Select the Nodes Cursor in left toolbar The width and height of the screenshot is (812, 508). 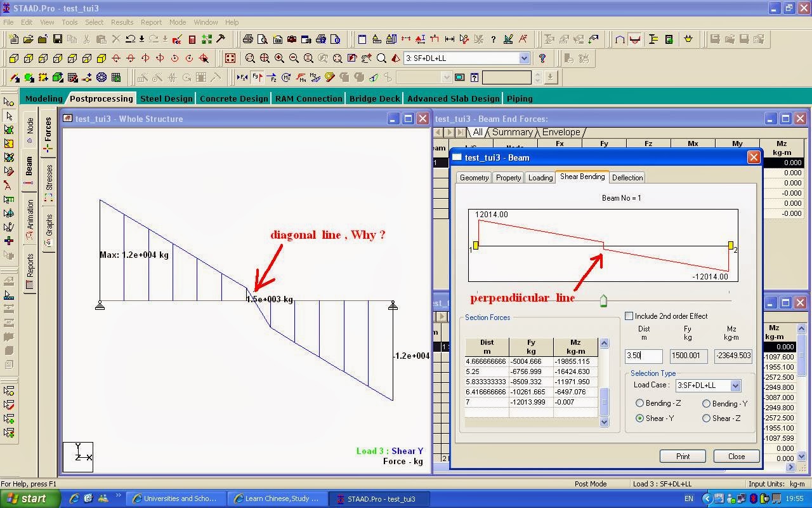(9, 102)
